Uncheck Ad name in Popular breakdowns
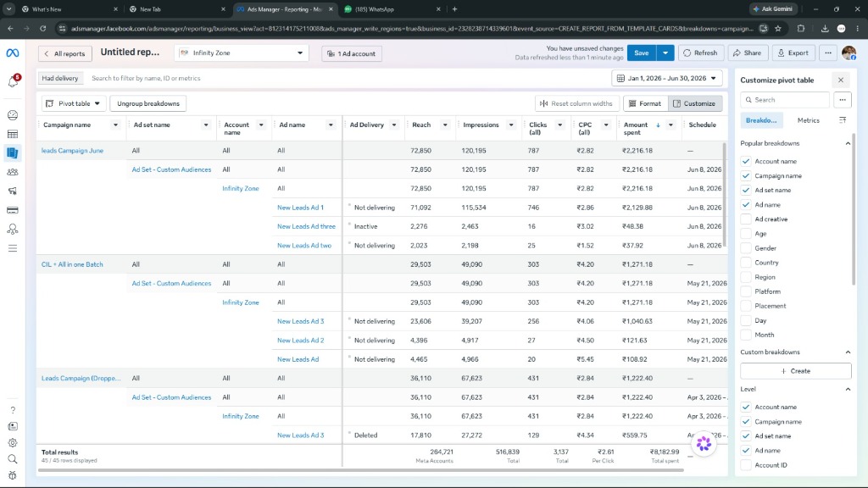868x488 pixels. coord(746,205)
